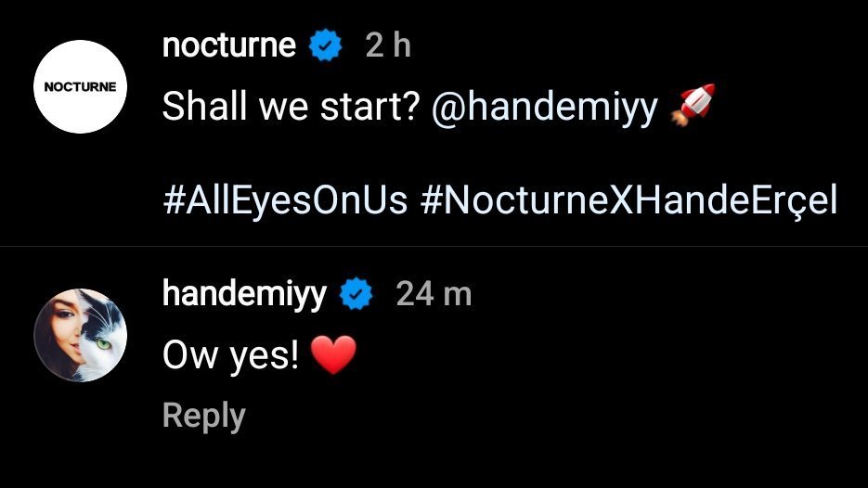Click the red heart emoji

click(x=333, y=356)
